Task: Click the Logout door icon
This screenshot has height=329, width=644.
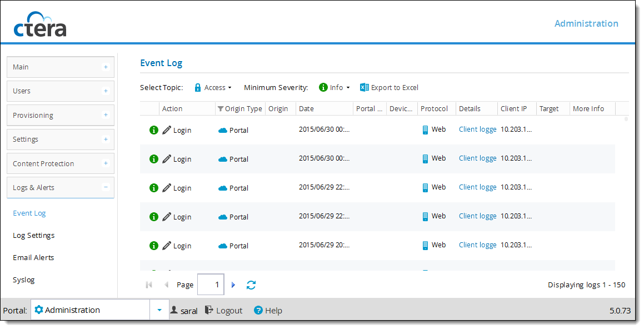Action: click(x=209, y=310)
